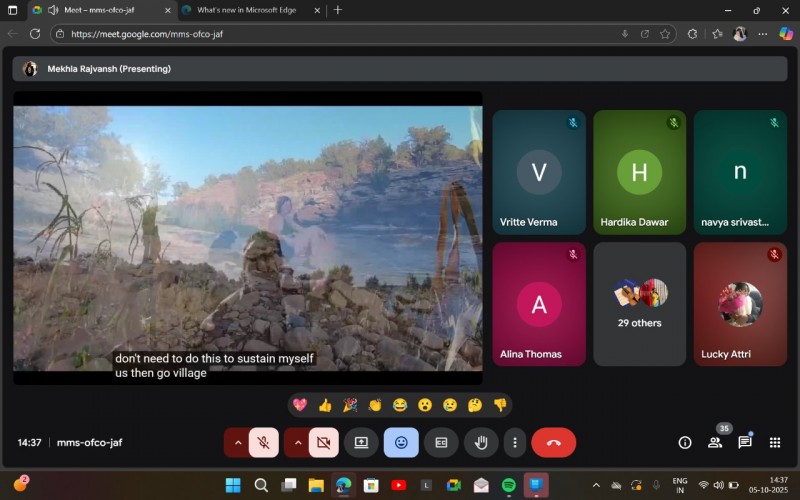Open the in-call chat panel
The height and width of the screenshot is (500, 800).
click(x=745, y=442)
